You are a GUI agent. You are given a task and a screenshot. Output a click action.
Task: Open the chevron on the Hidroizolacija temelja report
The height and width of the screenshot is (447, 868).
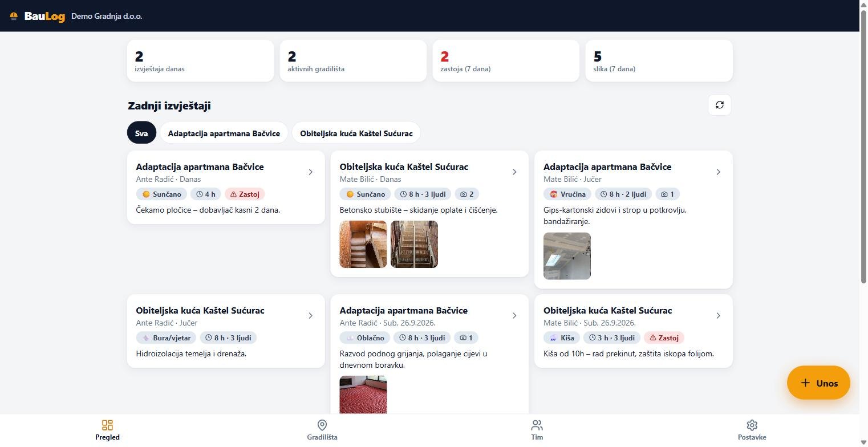(x=310, y=315)
